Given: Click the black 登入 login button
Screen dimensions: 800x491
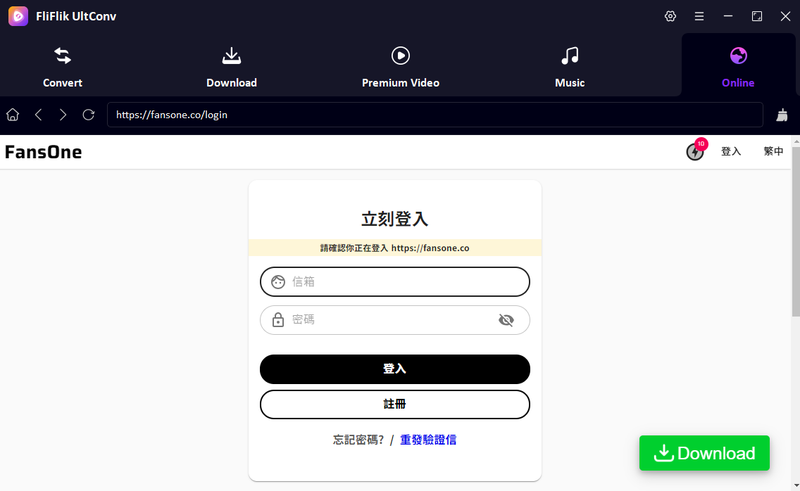Looking at the screenshot, I should [x=395, y=369].
